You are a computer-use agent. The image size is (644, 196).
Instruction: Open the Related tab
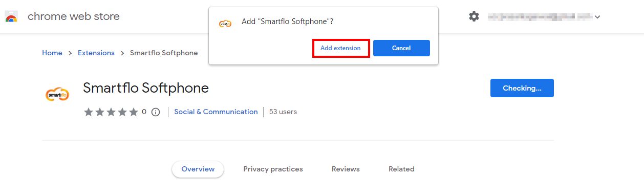401,169
